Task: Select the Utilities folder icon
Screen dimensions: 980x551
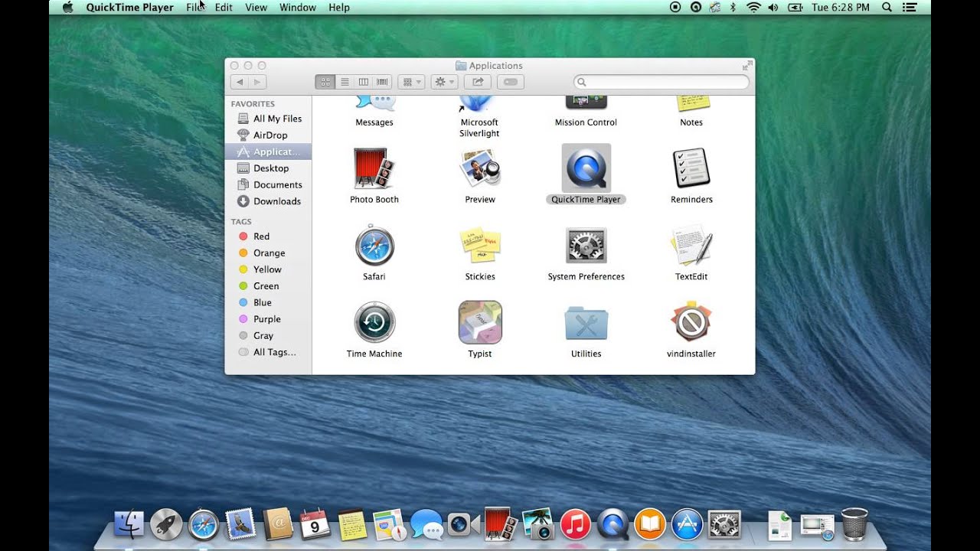Action: click(586, 323)
